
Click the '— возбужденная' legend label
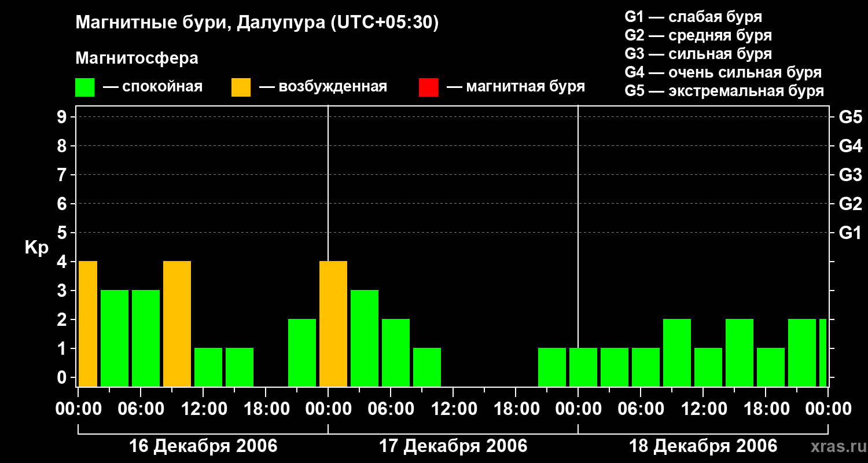pos(323,87)
